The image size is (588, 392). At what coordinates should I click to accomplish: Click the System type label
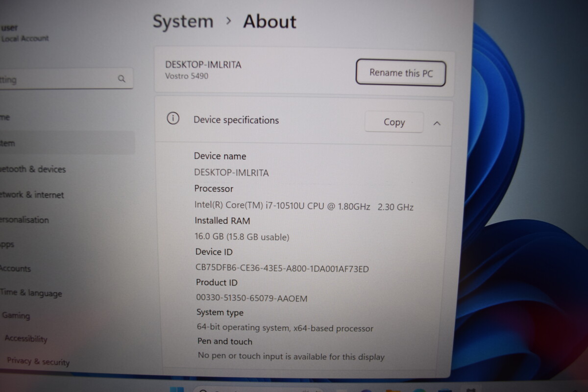click(x=220, y=313)
